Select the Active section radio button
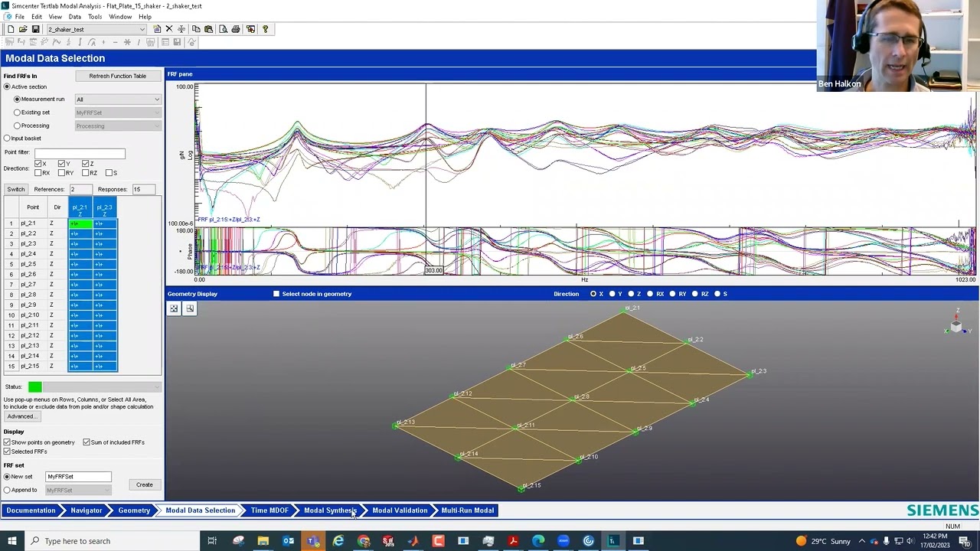The image size is (980, 551). coord(8,86)
